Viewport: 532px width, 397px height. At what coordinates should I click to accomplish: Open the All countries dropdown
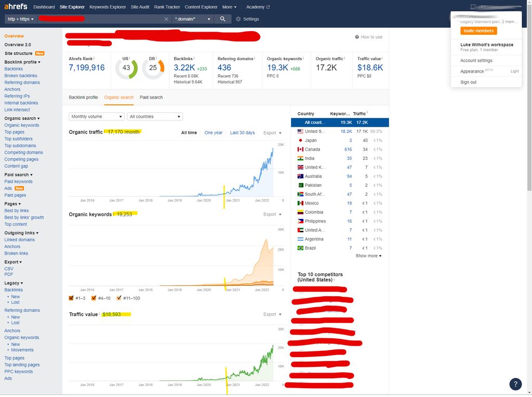[155, 117]
